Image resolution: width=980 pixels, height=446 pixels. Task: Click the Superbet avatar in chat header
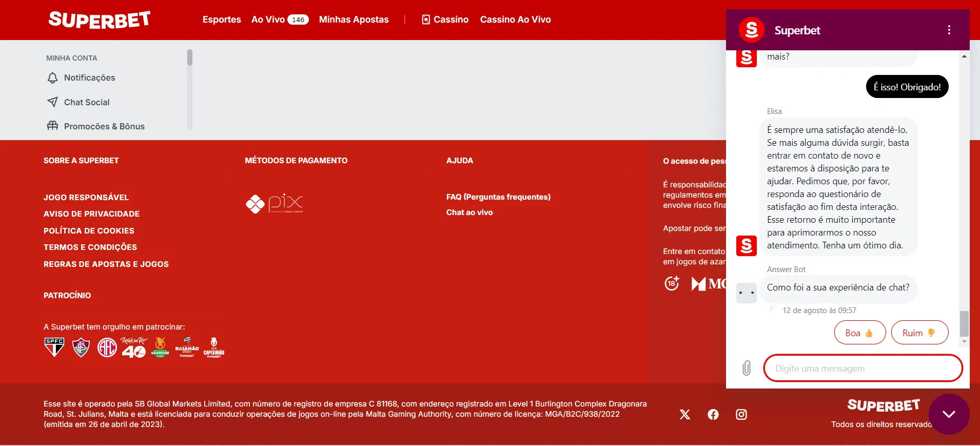[x=752, y=30]
